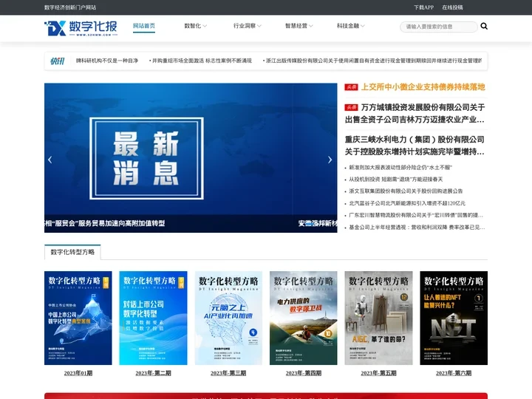The image size is (532, 399).
Task: Open magazine cover AIGC 革了谁的命
Action: coord(378,318)
